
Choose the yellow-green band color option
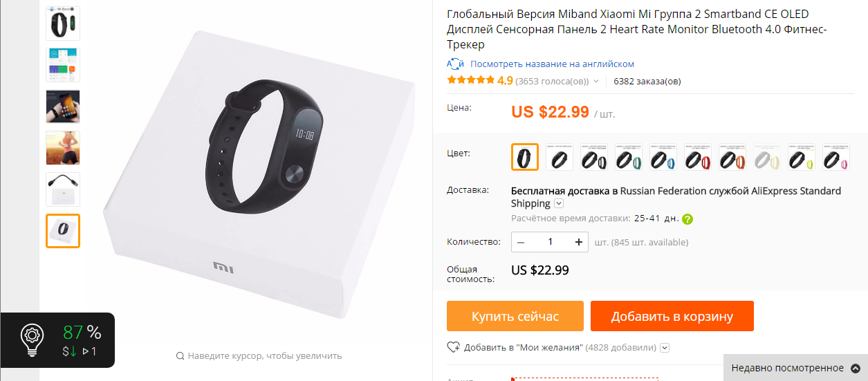pos(802,157)
